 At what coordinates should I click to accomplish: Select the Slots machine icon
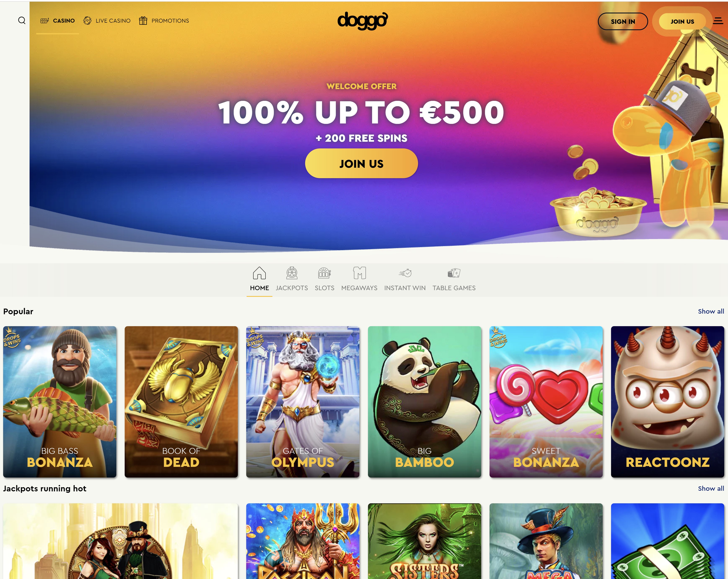[x=324, y=273]
